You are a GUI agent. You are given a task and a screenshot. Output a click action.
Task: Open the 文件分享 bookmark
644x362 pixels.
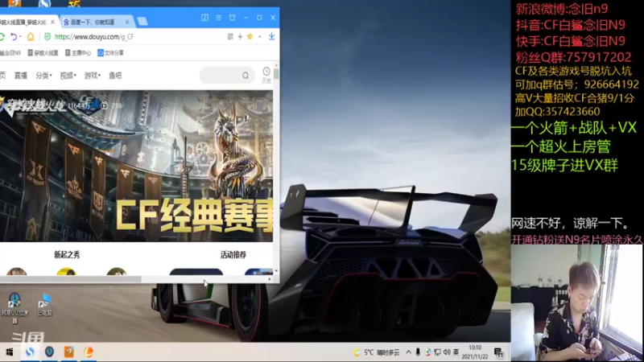(x=110, y=53)
